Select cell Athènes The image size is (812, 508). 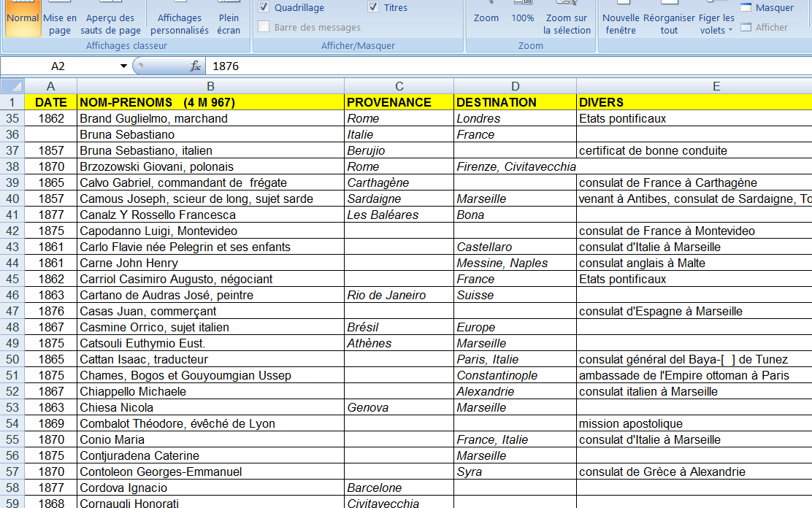click(399, 343)
